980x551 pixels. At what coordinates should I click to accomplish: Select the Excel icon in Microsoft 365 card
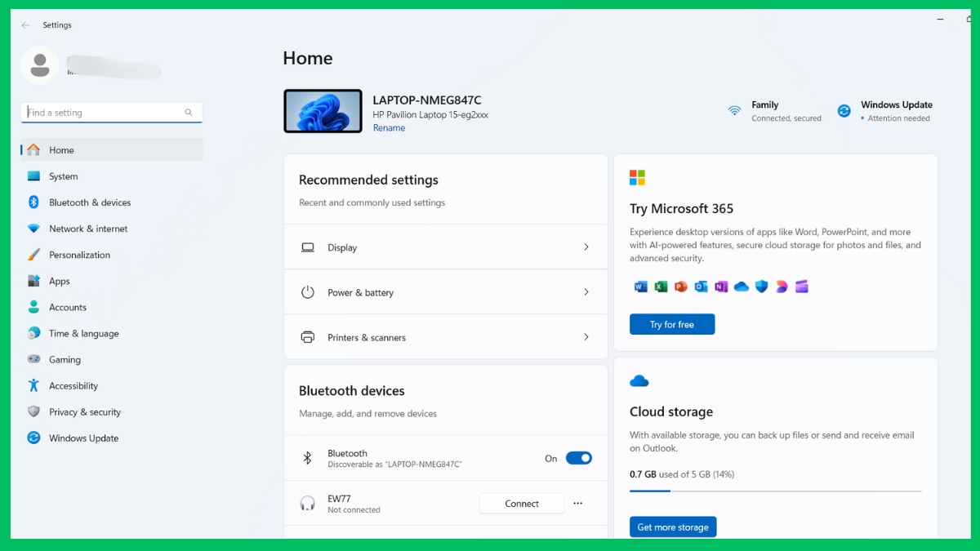click(x=660, y=287)
